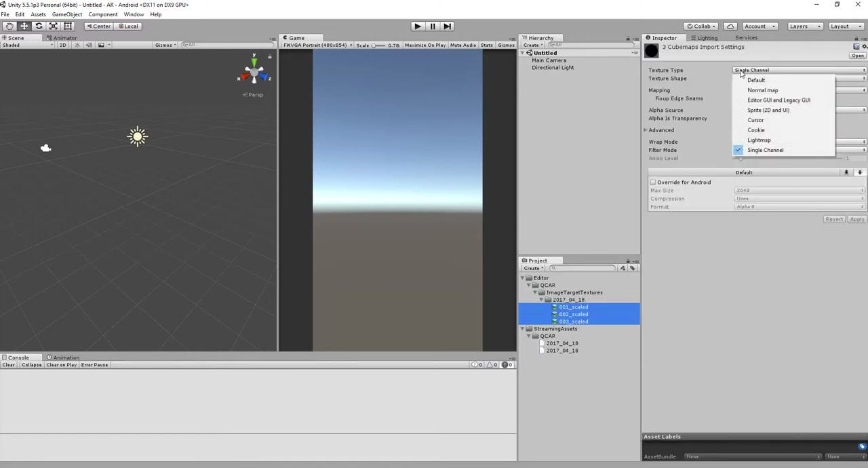Image resolution: width=868 pixels, height=468 pixels.
Task: Select the Scale tool icon
Action: click(53, 26)
